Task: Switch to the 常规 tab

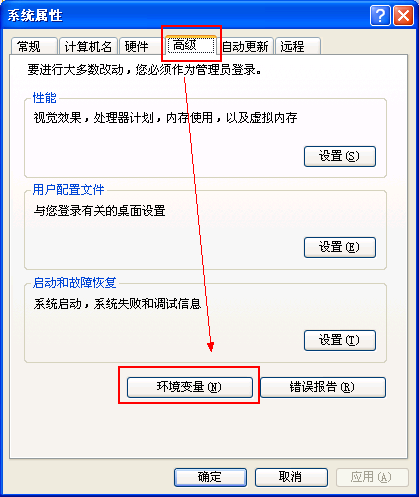Action: point(34,46)
